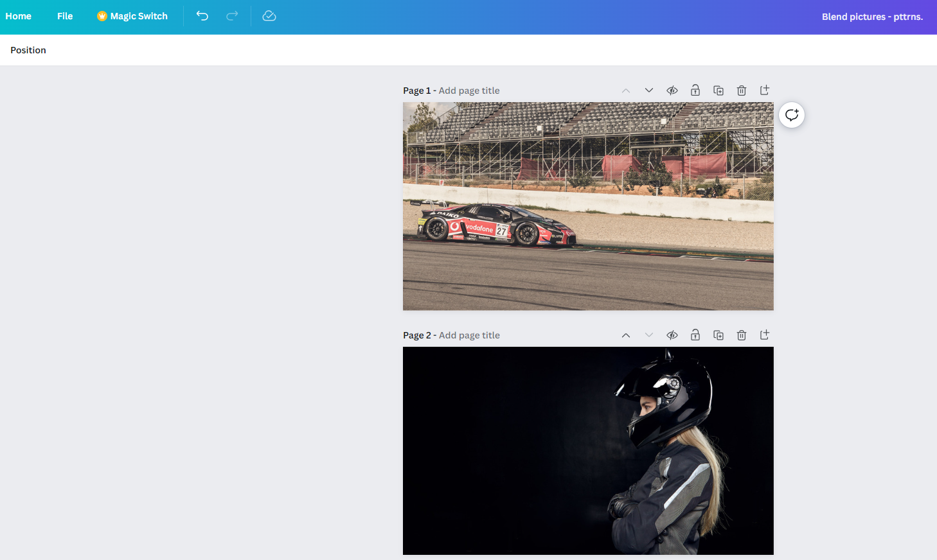
Task: Open Magic Switch
Action: 132,16
